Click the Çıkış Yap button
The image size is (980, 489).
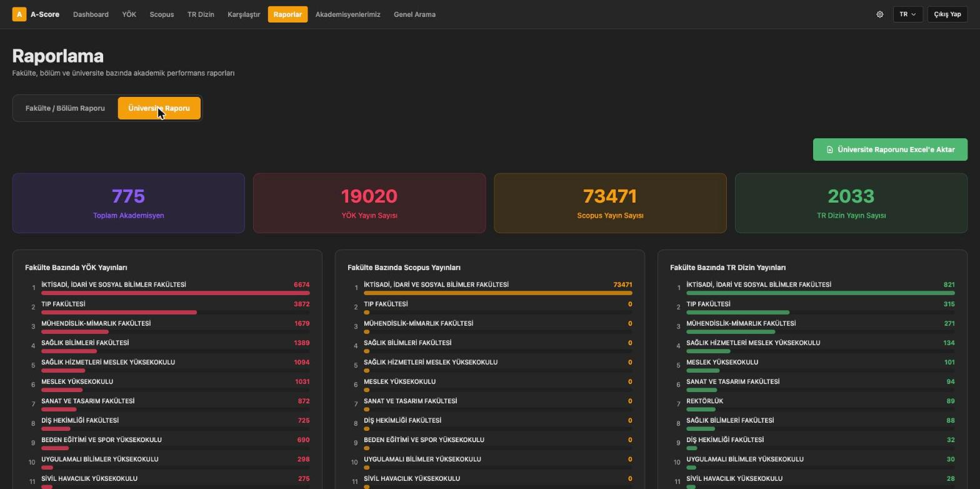coord(947,14)
